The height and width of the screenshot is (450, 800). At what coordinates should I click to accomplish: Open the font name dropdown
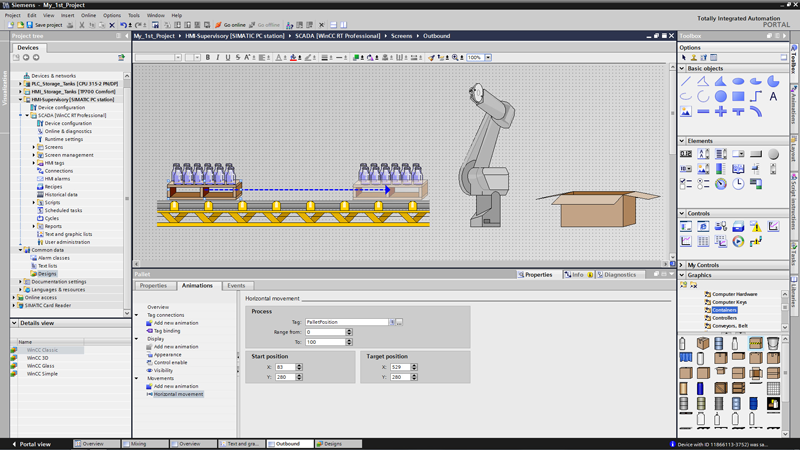click(178, 58)
